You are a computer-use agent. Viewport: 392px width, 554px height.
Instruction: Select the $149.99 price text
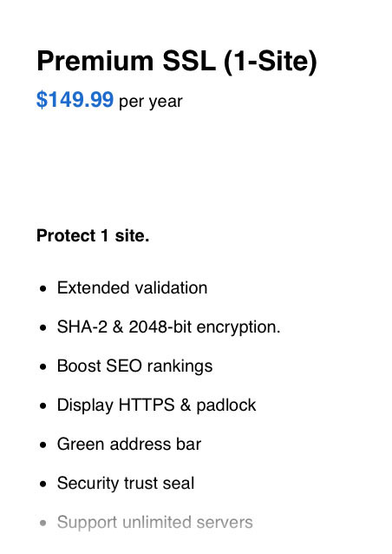click(x=75, y=100)
